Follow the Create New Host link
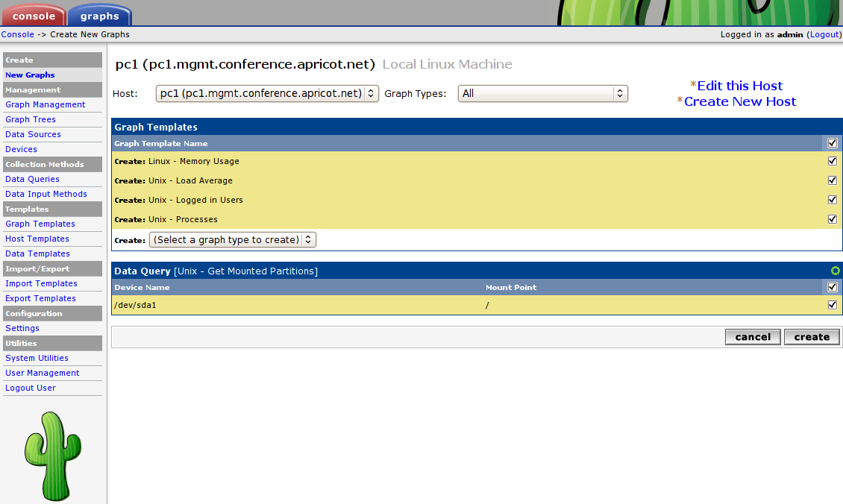The width and height of the screenshot is (843, 504). pyautogui.click(x=739, y=101)
